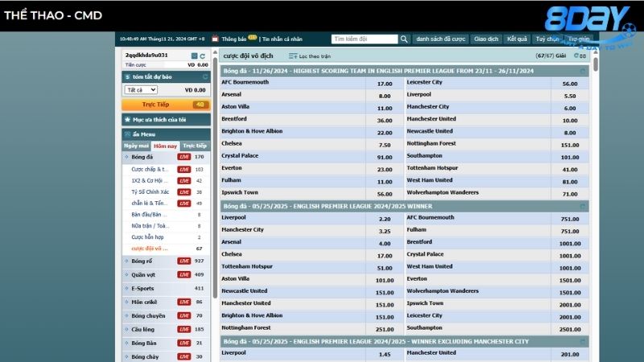644x362 pixels.
Task: Click the account statement icon beside username
Action: (194, 56)
